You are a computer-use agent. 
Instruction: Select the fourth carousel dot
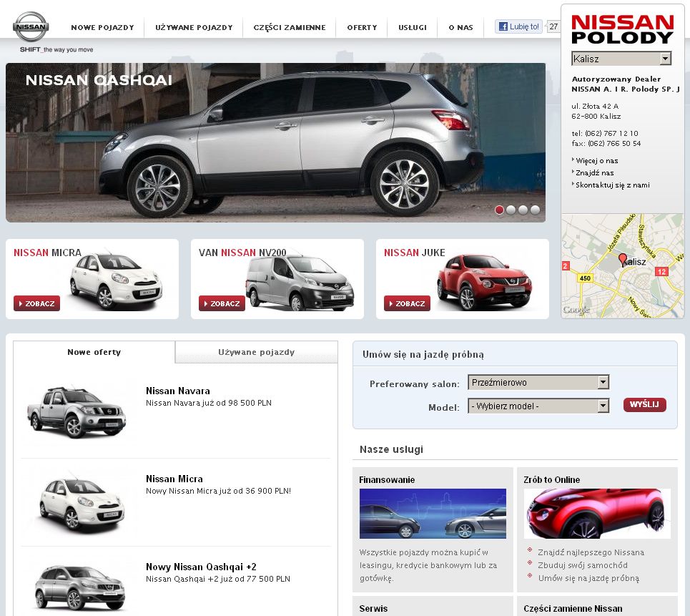coord(535,210)
